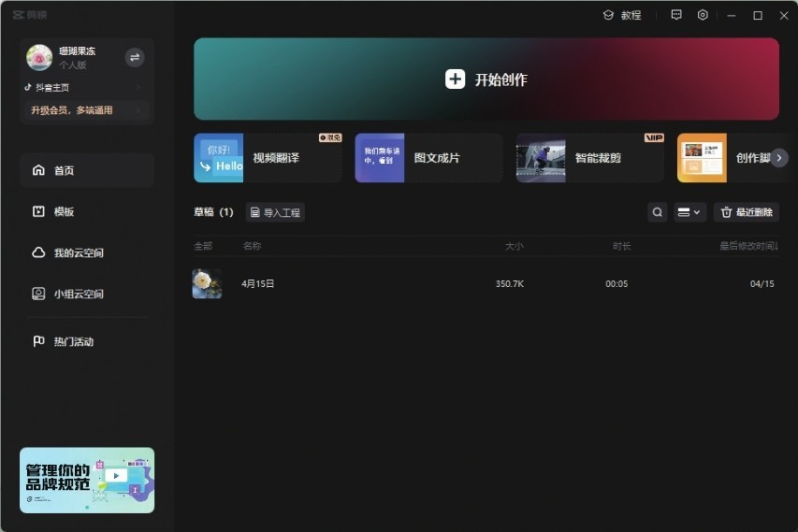Click the 开始创作 button

[486, 79]
